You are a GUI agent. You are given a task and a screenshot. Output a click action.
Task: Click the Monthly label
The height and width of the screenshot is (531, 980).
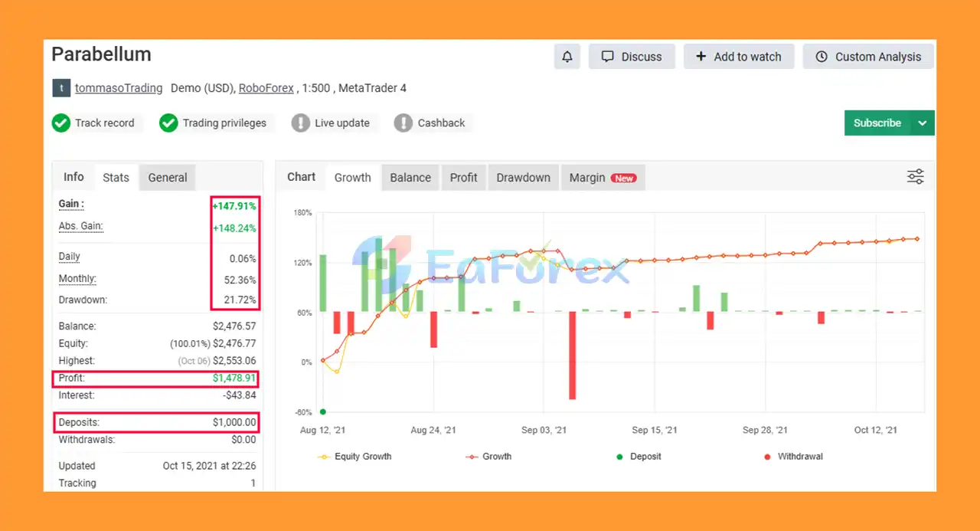click(x=77, y=279)
